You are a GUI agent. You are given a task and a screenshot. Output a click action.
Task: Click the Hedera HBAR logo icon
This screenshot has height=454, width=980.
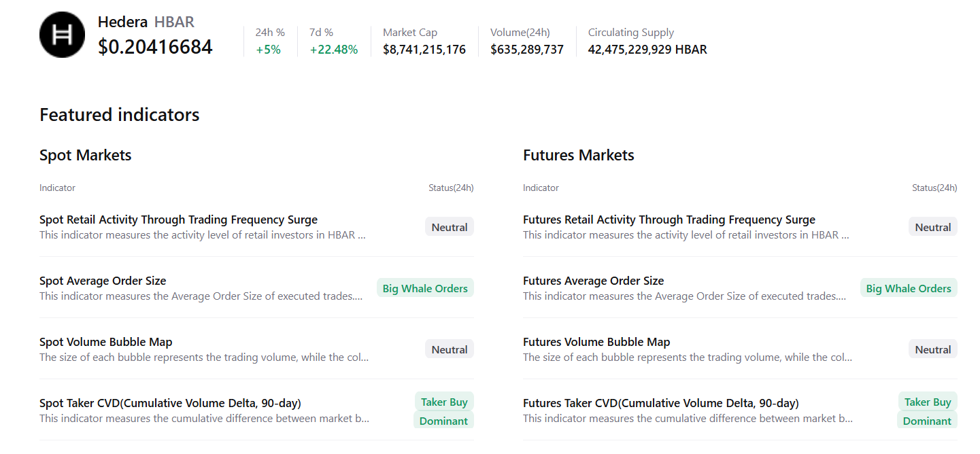[x=62, y=34]
